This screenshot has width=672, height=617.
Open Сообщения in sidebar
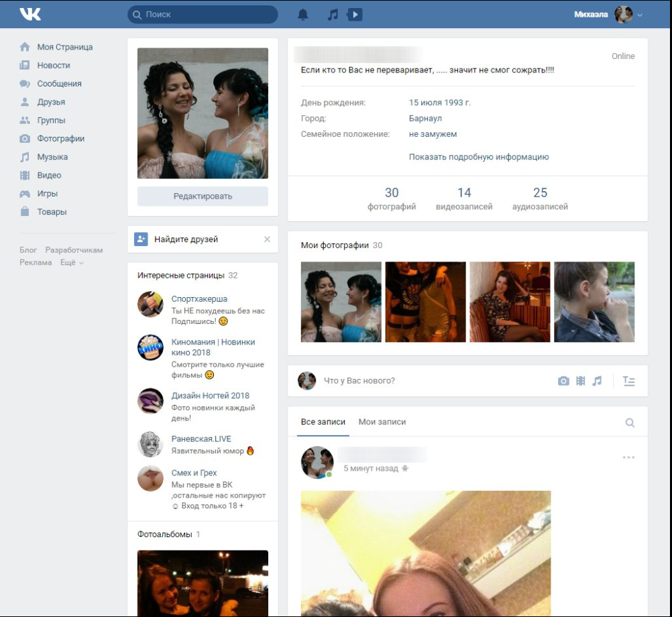coord(59,84)
